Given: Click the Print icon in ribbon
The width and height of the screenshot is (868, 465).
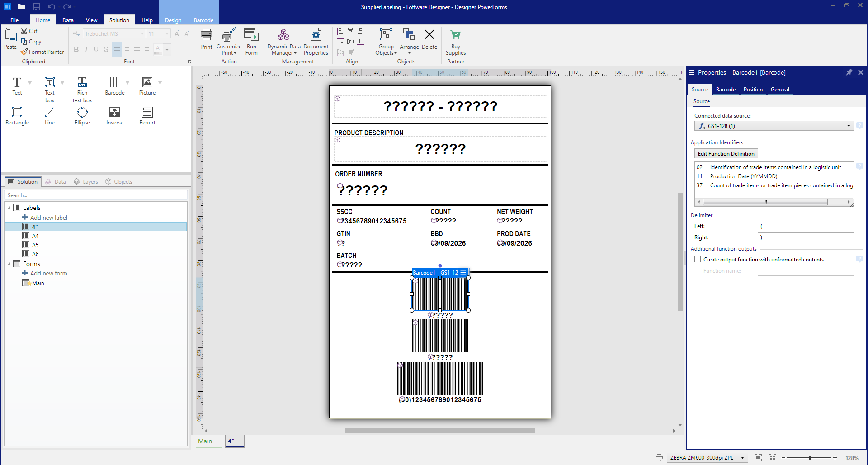Looking at the screenshot, I should 207,39.
